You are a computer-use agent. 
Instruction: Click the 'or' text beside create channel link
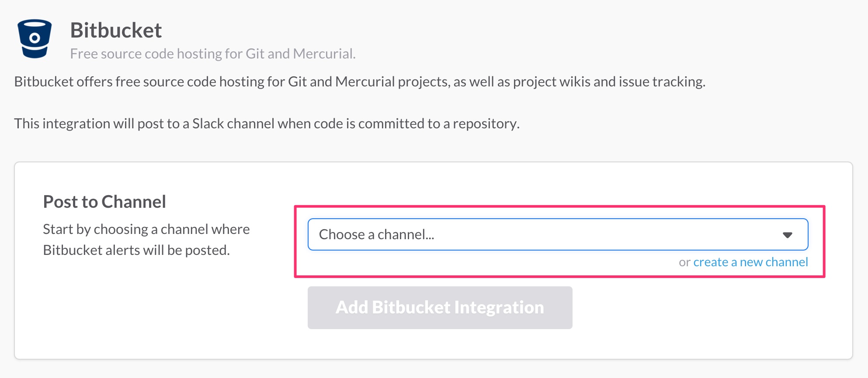coord(684,262)
